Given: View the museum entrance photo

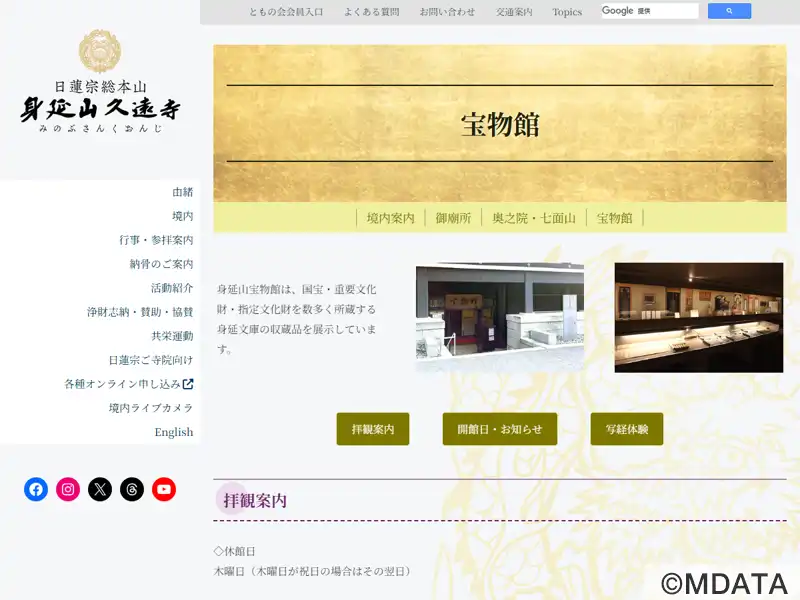Looking at the screenshot, I should 500,316.
